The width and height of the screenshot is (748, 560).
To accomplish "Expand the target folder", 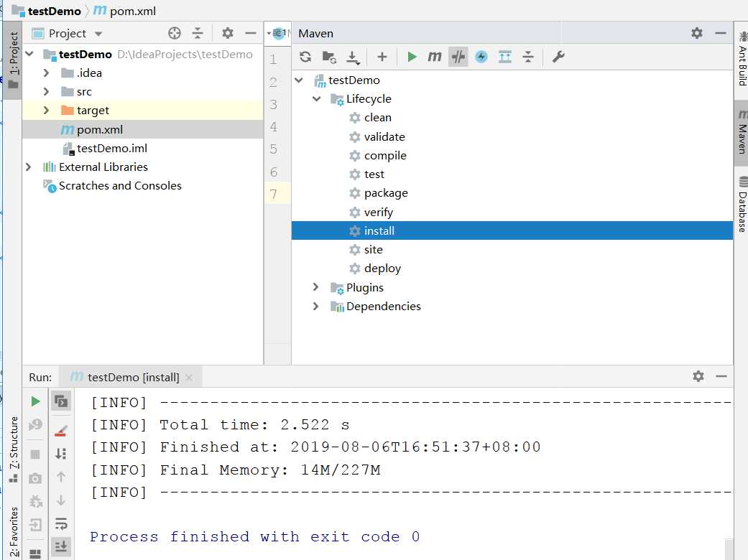I will pos(46,110).
